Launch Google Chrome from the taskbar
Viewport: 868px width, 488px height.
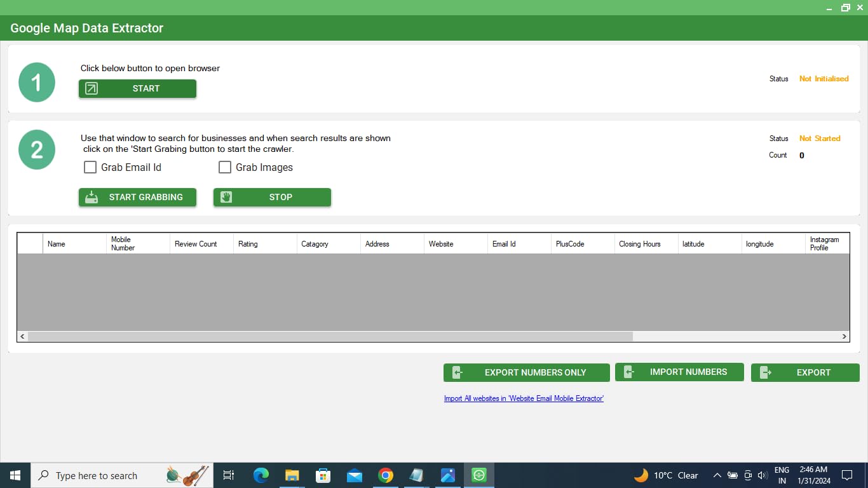pyautogui.click(x=385, y=475)
